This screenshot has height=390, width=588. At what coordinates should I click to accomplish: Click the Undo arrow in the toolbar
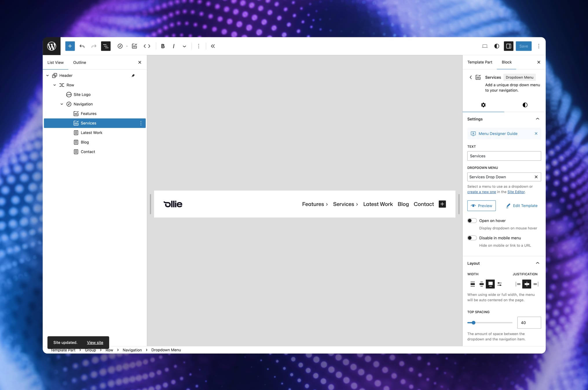coord(82,46)
